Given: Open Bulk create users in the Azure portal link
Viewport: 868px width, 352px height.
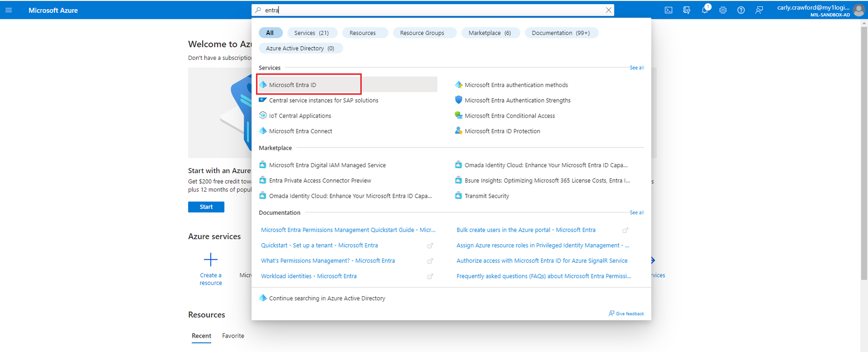Looking at the screenshot, I should (x=526, y=230).
